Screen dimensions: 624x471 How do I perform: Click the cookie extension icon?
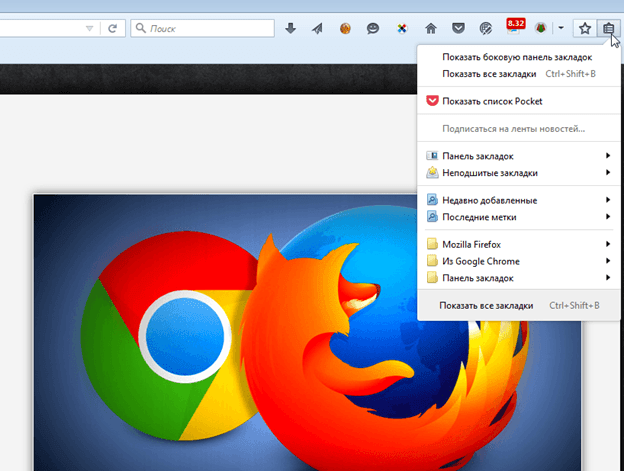(345, 28)
